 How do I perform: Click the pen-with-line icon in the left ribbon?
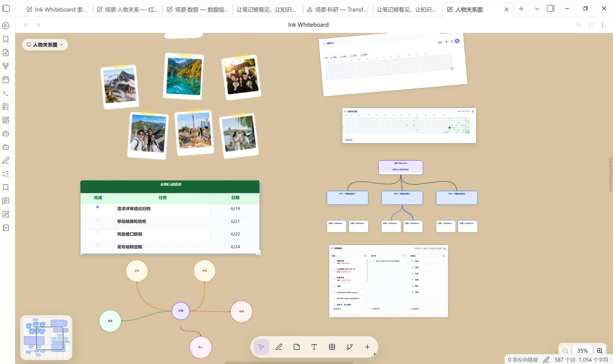pyautogui.click(x=6, y=161)
